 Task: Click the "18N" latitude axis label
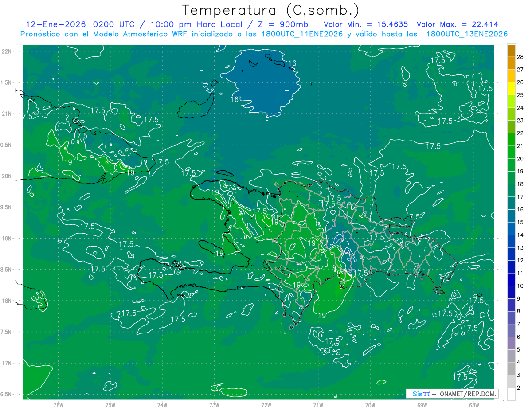pos(7,301)
